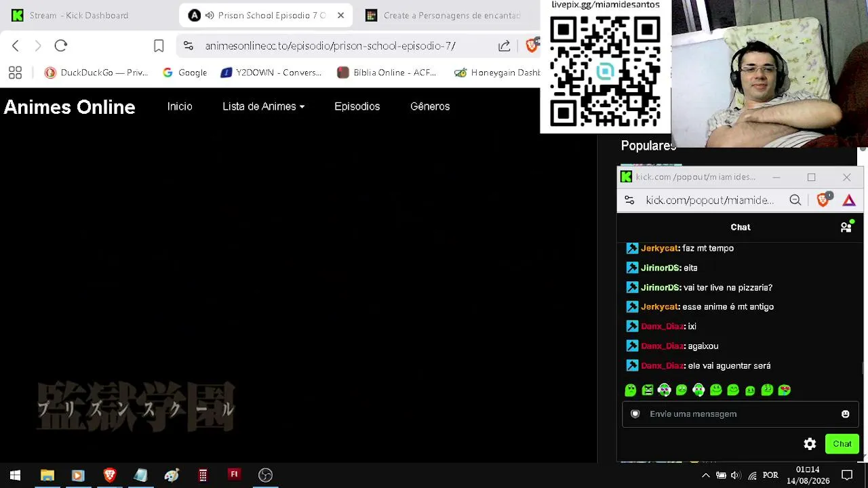Click the main browser address bar URL
This screenshot has width=868, height=488.
coord(330,45)
